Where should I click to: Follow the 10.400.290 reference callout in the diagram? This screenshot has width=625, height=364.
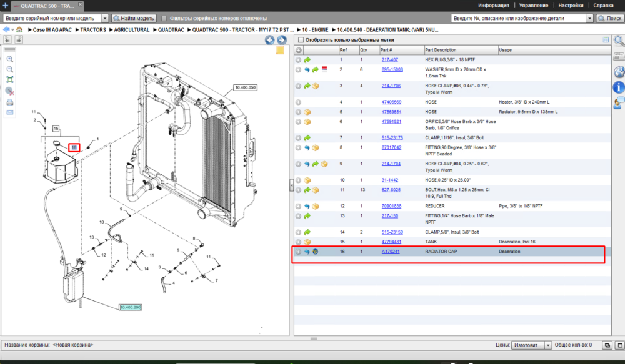pyautogui.click(x=131, y=307)
